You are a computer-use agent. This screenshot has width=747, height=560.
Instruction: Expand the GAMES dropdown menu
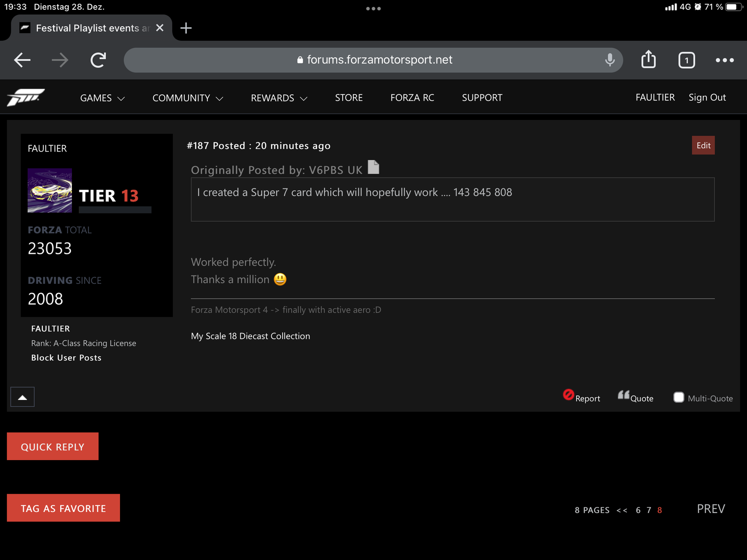102,98
